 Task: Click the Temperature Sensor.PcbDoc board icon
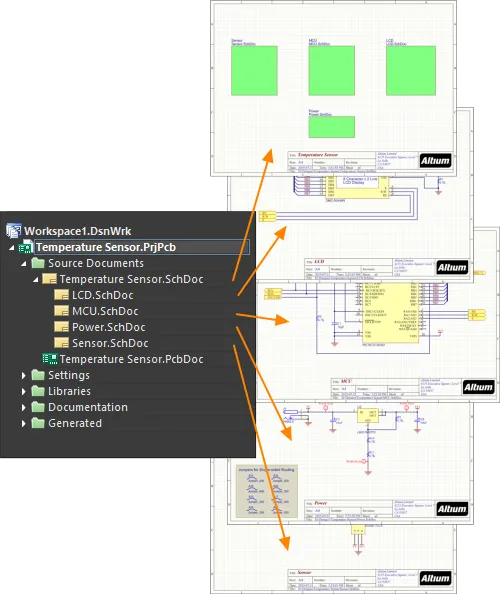(50, 359)
